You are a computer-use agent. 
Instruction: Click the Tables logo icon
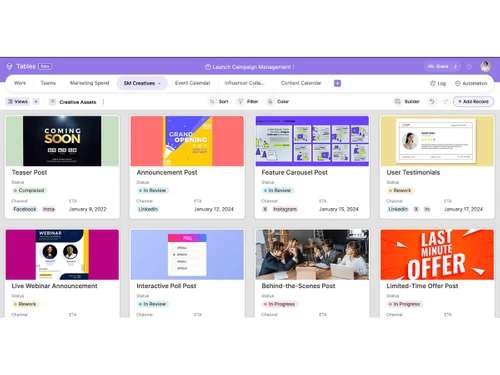point(9,67)
